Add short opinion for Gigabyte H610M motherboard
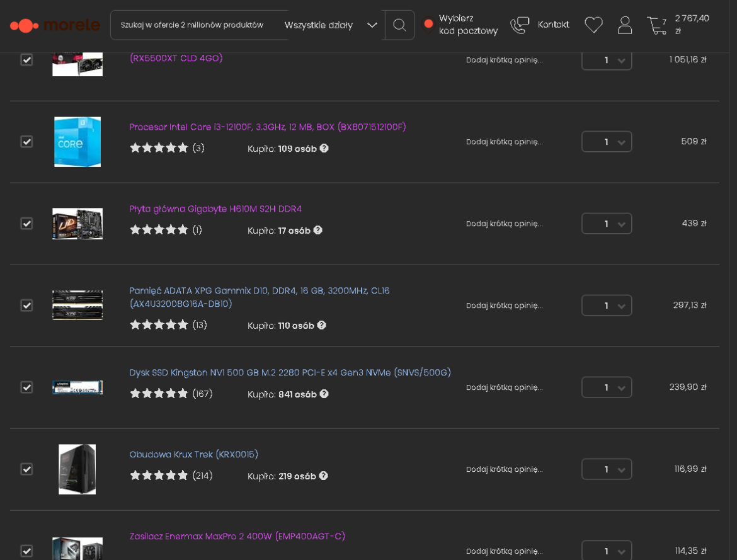Viewport: 737px width, 560px height. 505,224
